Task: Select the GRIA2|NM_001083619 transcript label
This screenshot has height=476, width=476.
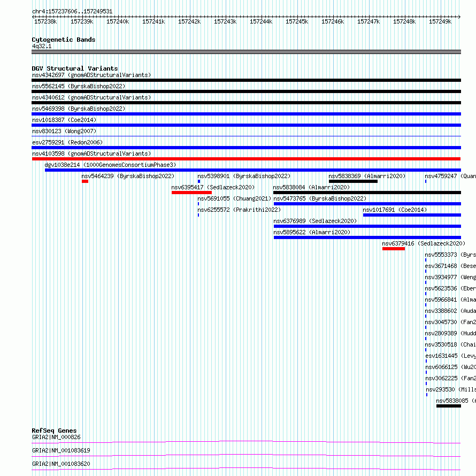Action: point(61,450)
